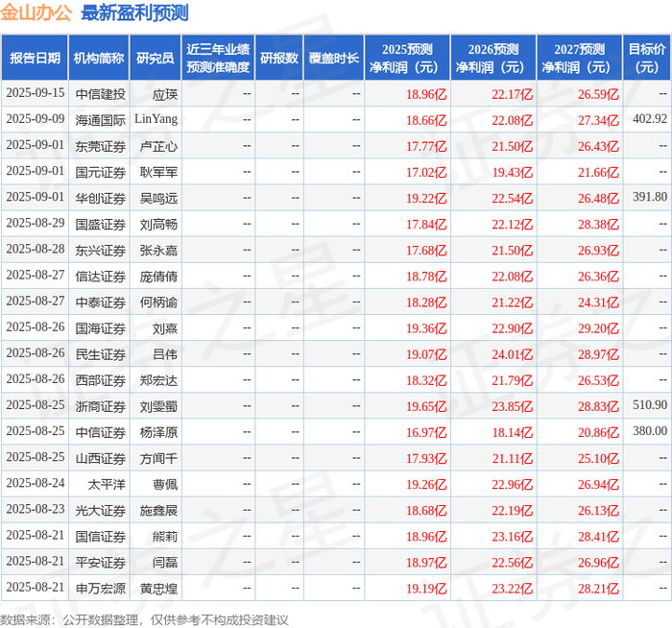
Task: Click the date 2025-08-23
Action: 36,509
